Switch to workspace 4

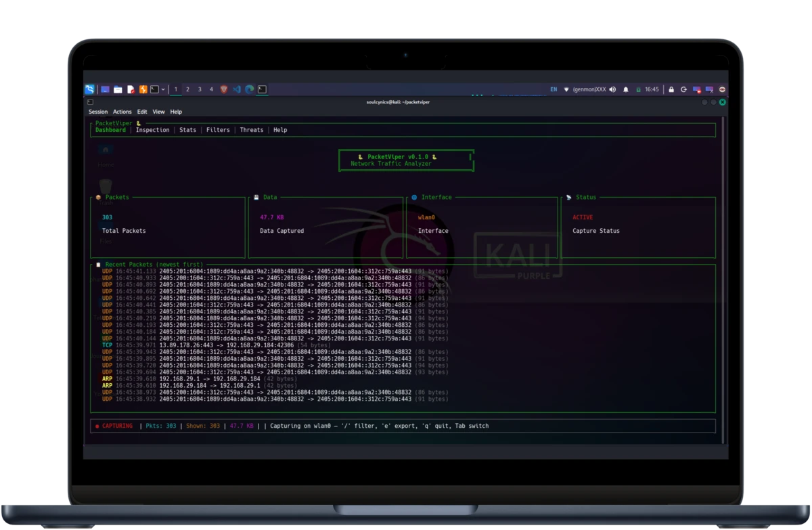click(211, 89)
